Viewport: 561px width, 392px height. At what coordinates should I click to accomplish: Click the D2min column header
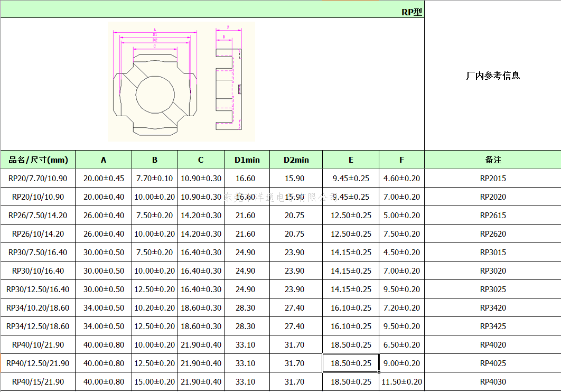click(x=296, y=160)
